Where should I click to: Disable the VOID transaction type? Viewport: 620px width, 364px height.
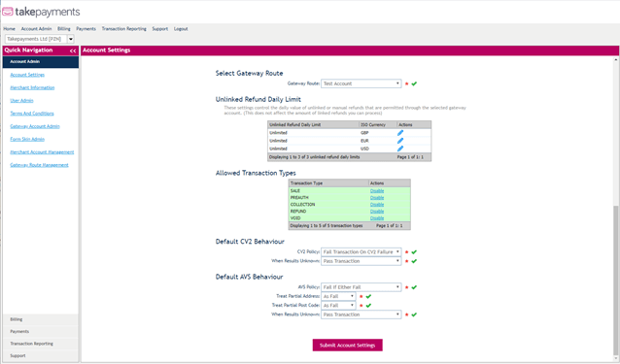(377, 218)
